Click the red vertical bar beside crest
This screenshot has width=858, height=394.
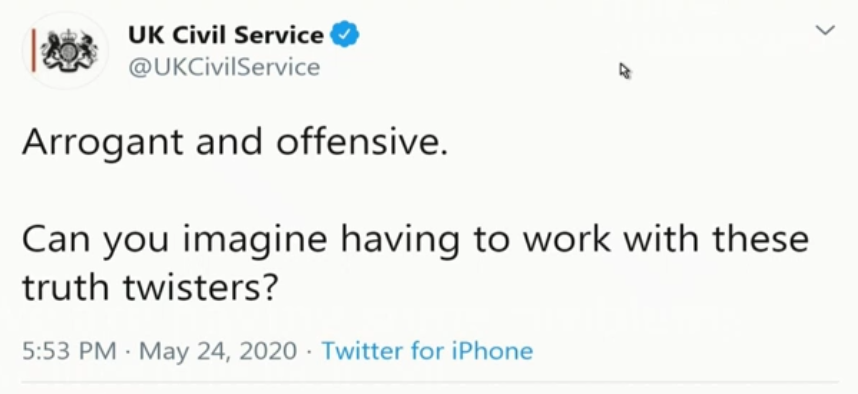pyautogui.click(x=33, y=50)
